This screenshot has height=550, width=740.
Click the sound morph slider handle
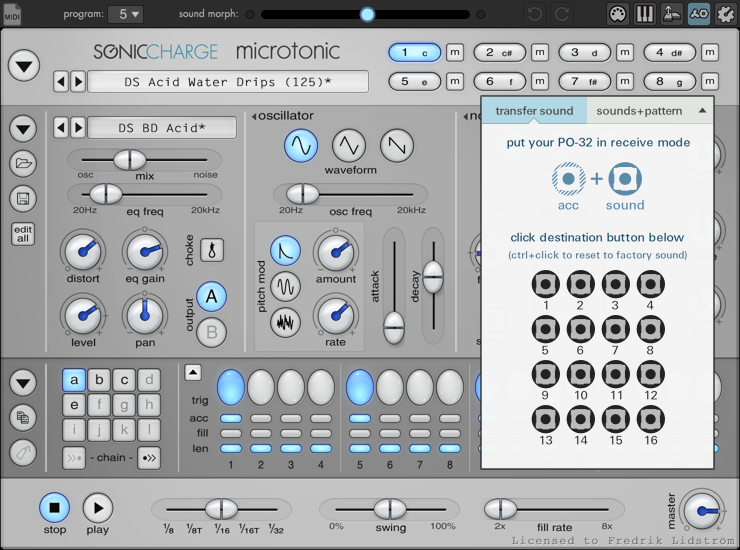point(367,14)
